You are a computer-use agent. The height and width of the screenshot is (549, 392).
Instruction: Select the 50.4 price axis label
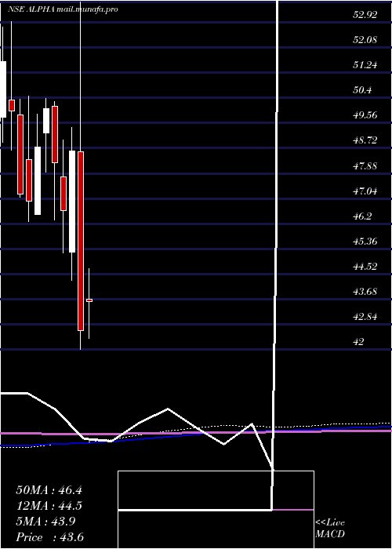pos(362,90)
